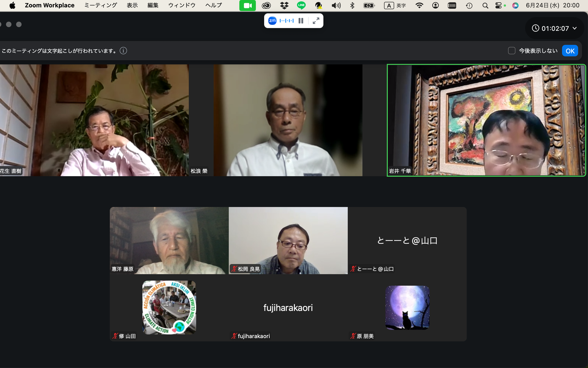588x368 pixels.
Task: Click the Zoom logo in the floating bar
Action: pos(272,21)
